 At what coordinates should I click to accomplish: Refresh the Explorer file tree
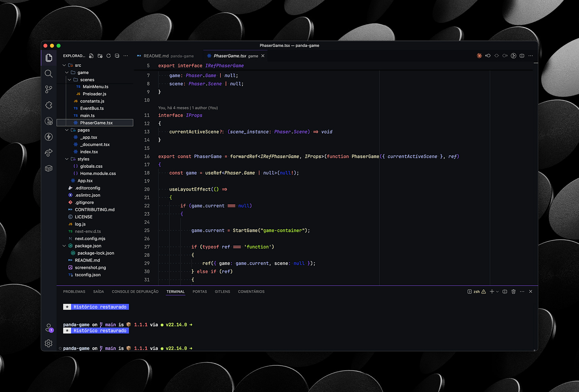click(109, 56)
